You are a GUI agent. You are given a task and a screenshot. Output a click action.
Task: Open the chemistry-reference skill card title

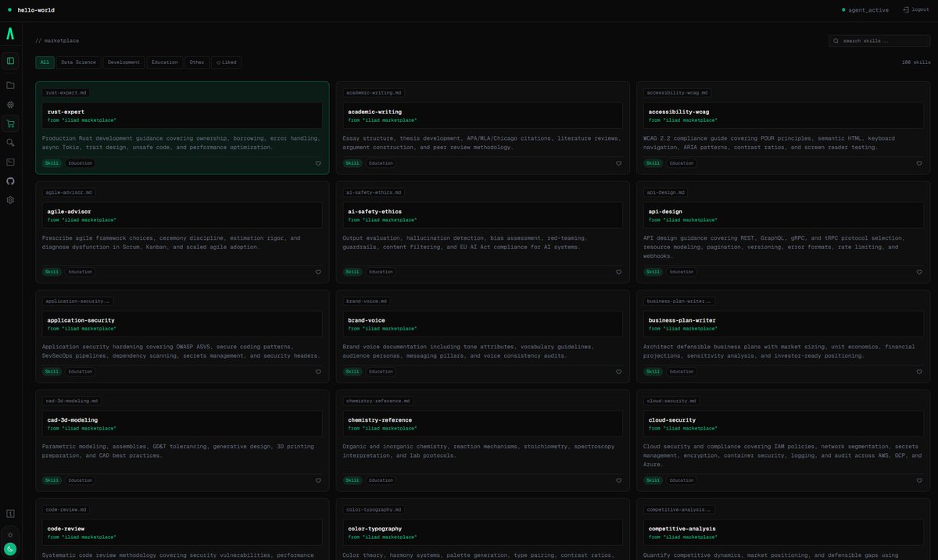point(379,419)
